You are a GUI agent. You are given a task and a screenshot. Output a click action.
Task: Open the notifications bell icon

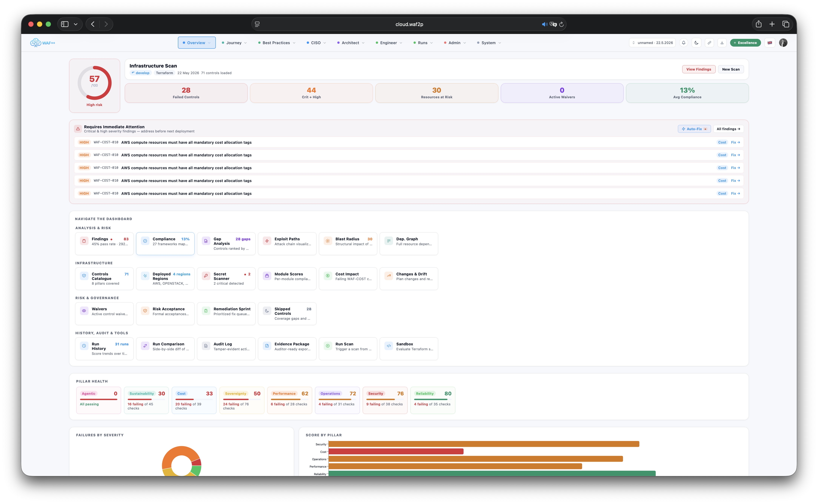tap(684, 43)
